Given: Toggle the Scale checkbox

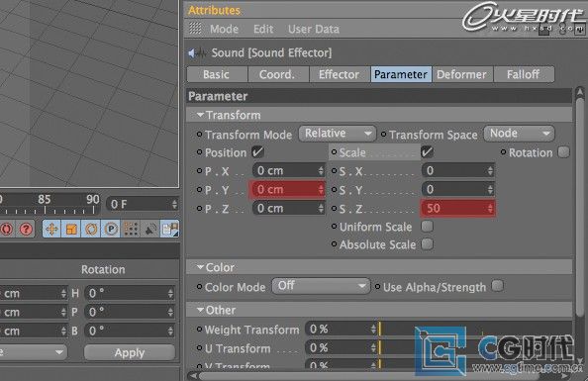Looking at the screenshot, I should coord(427,151).
